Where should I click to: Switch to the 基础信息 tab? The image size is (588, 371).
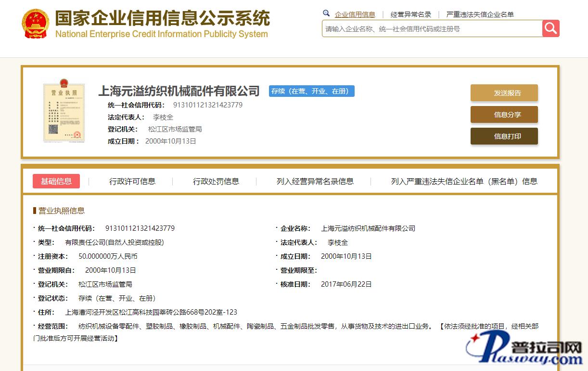coord(56,181)
